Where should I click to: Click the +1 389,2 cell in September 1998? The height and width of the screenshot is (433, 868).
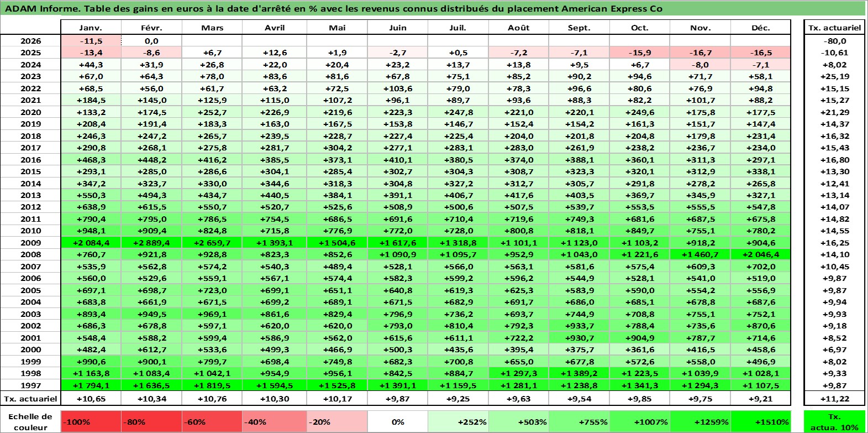[579, 373]
